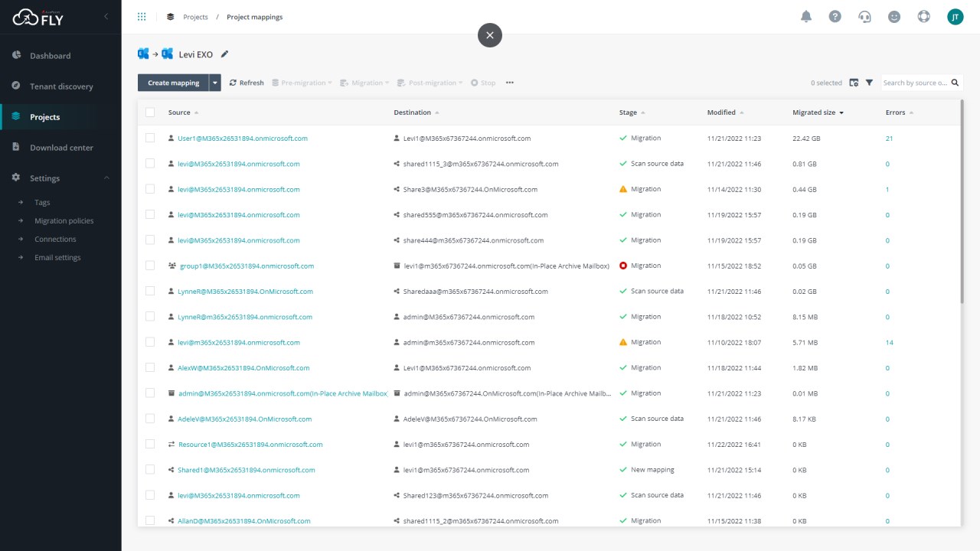The image size is (980, 551).
Task: Open the help question mark icon
Action: [x=835, y=17]
